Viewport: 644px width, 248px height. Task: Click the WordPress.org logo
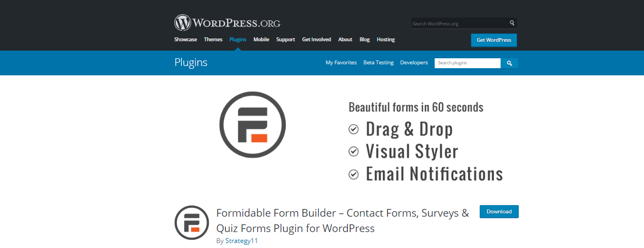point(227,23)
